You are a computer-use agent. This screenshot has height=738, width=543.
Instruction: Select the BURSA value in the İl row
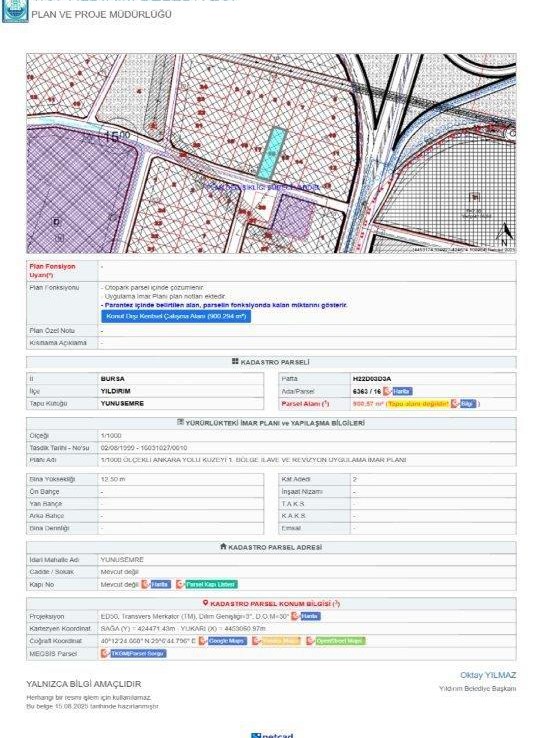(x=112, y=379)
